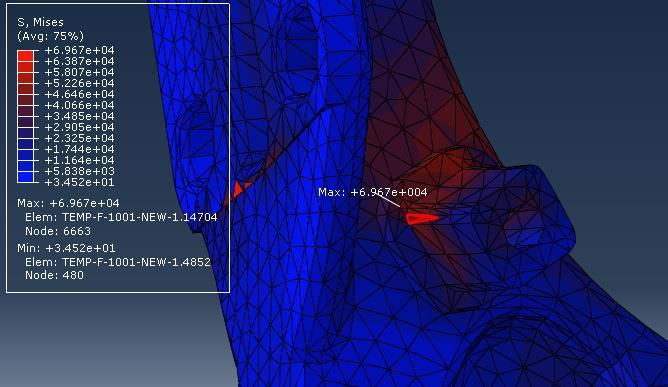This screenshot has width=668, height=387.
Task: Select the +6.967e+04 legend value
Action: click(x=79, y=50)
